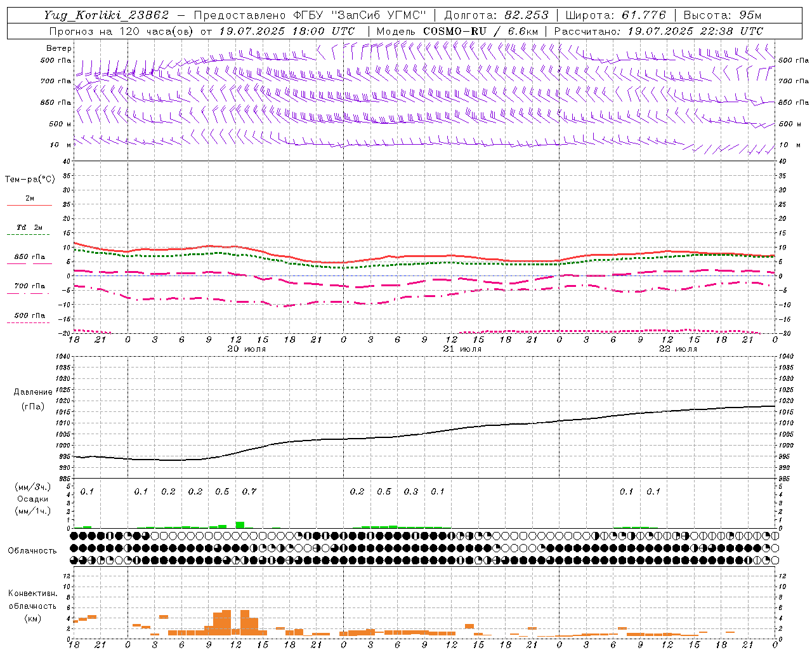This screenshot has width=812, height=650.
Task: Click the '(мм/3ч.)' precipitation unit label
Action: (x=32, y=487)
